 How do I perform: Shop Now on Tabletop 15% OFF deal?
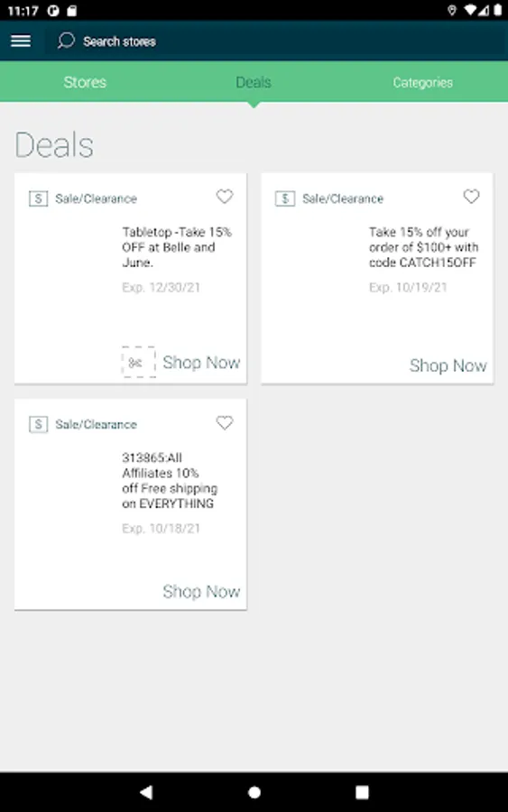[x=201, y=363]
